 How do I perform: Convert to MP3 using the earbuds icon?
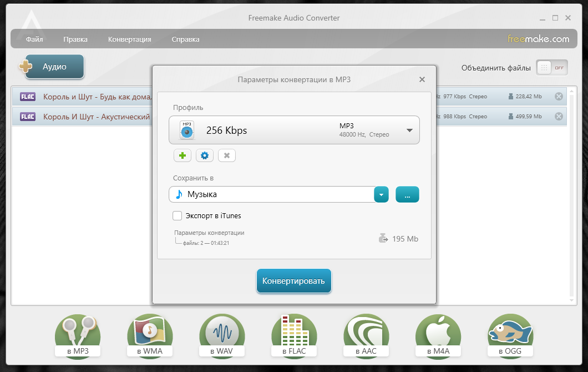tap(78, 335)
